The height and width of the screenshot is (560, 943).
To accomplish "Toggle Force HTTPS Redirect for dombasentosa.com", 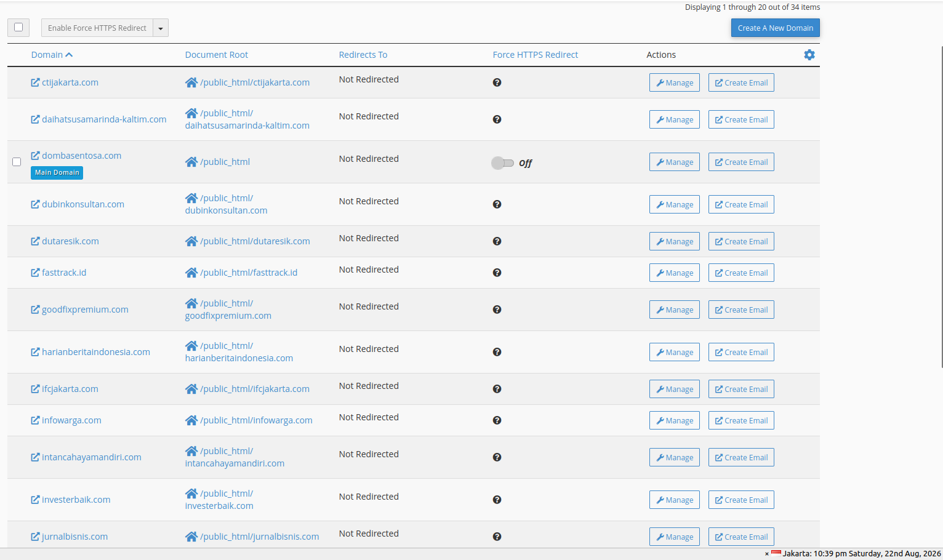I will pyautogui.click(x=502, y=163).
